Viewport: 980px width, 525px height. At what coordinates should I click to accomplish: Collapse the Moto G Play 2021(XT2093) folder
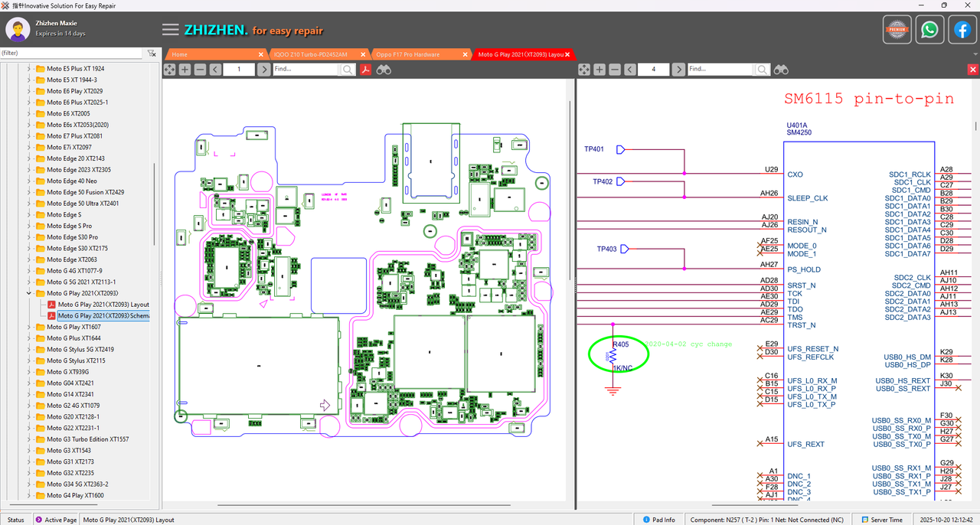(29, 293)
